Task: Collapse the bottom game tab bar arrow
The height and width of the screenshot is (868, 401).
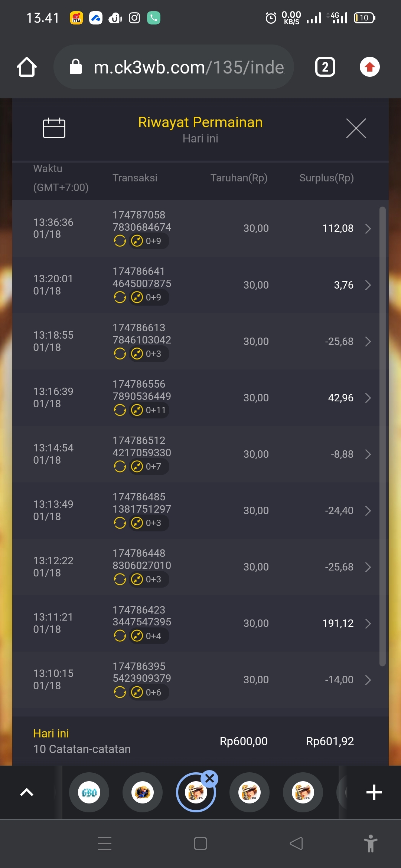Action: click(27, 792)
